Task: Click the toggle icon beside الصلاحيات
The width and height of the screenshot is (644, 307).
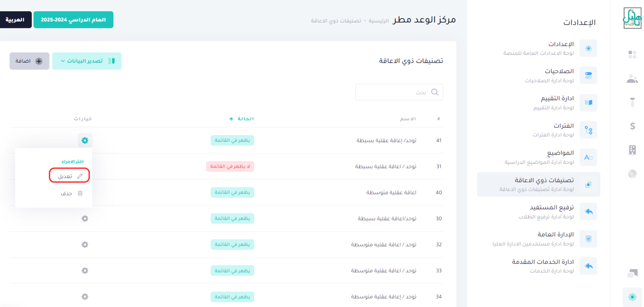Action: [588, 75]
